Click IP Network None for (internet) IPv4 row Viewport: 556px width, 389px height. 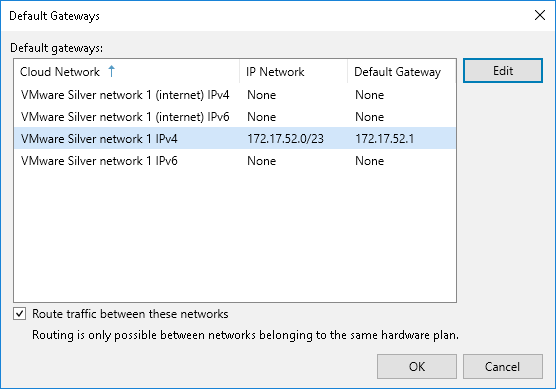262,95
